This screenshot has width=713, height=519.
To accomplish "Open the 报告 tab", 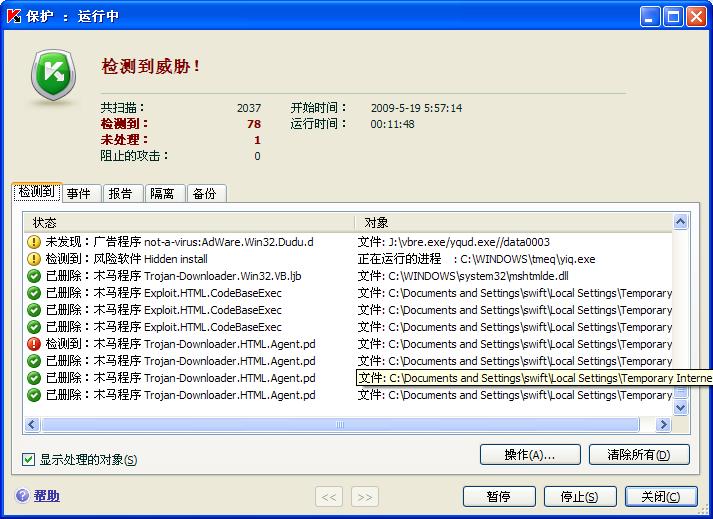I will (121, 194).
